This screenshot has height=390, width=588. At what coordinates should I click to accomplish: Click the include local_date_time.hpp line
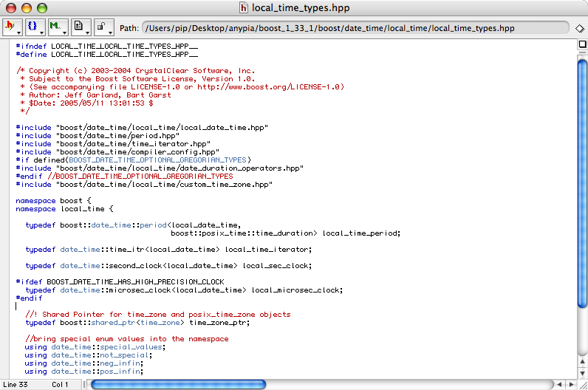142,128
